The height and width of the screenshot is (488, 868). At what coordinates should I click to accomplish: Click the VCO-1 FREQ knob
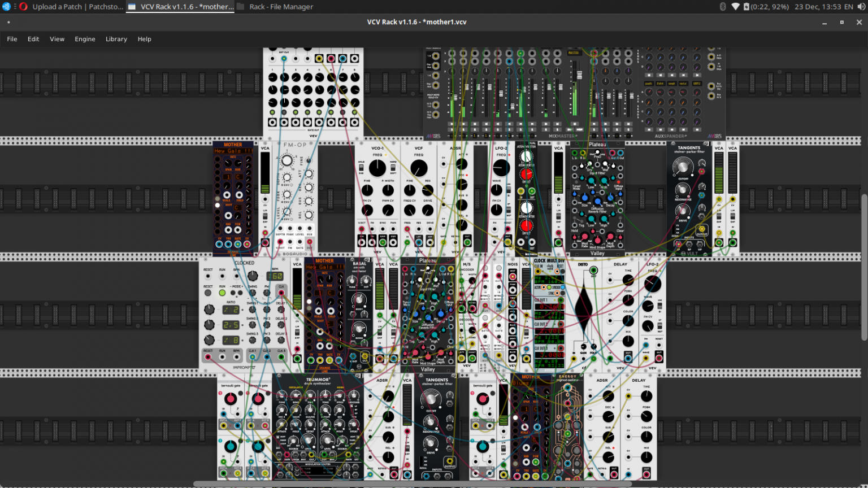click(377, 168)
